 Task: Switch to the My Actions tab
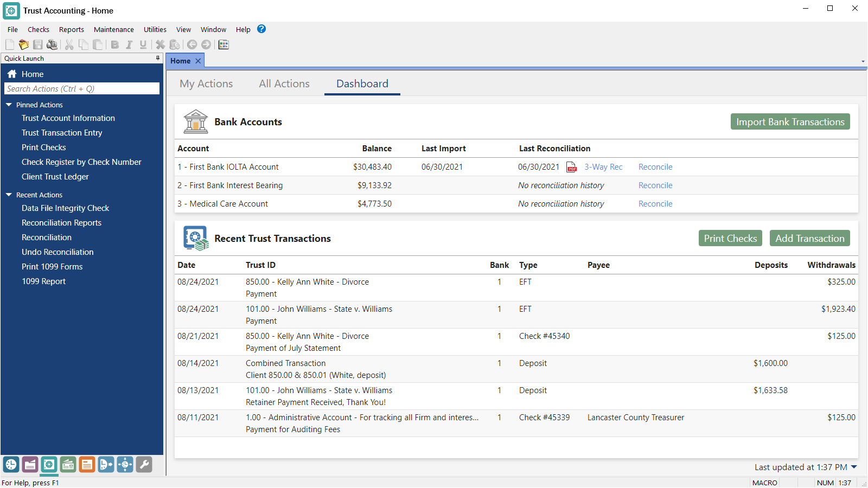(x=206, y=84)
